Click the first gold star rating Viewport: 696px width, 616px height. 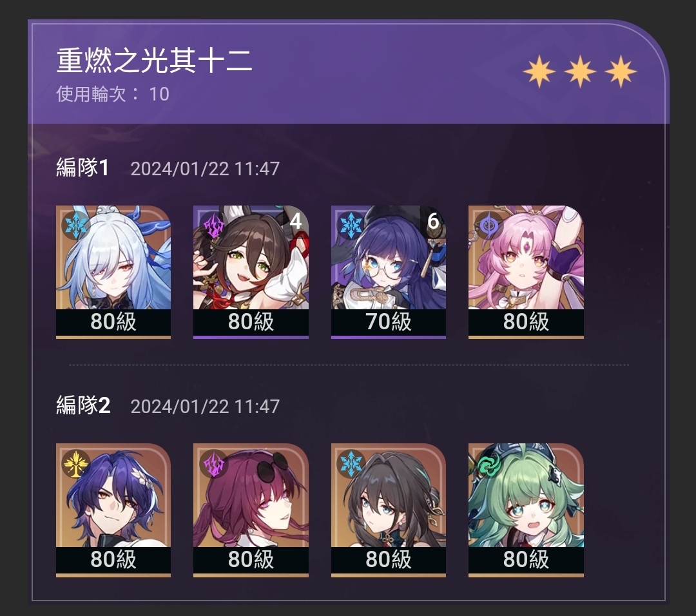tap(539, 72)
